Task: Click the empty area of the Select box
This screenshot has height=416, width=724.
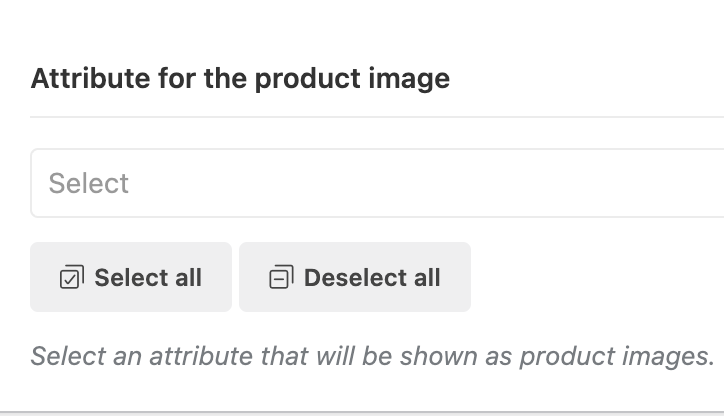Action: pyautogui.click(x=450, y=183)
